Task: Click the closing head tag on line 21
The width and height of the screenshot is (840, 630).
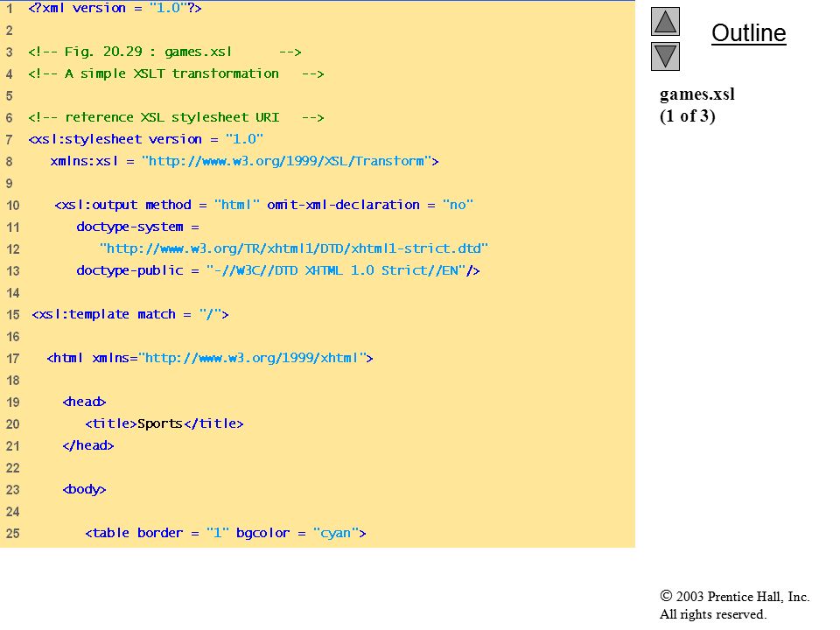Action: tap(88, 445)
